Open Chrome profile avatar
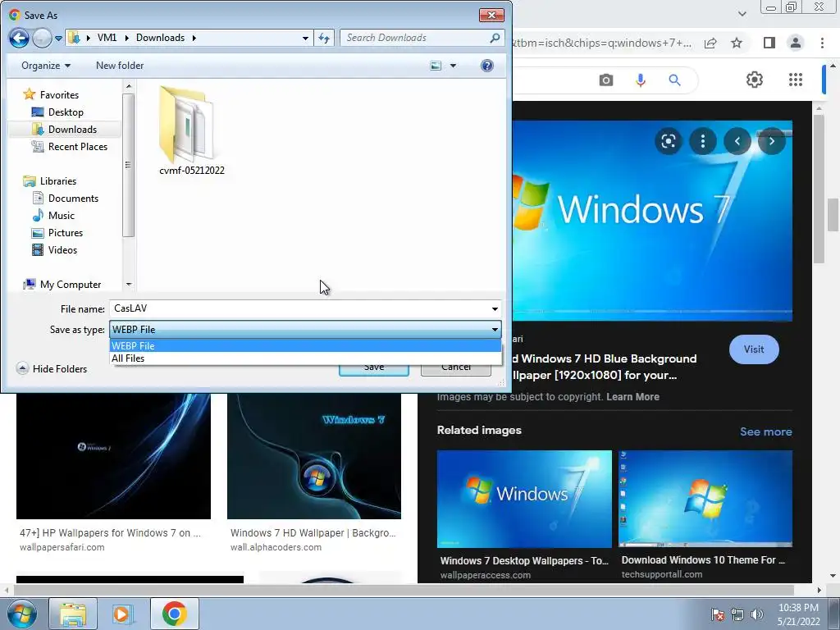The width and height of the screenshot is (840, 630). pos(796,43)
